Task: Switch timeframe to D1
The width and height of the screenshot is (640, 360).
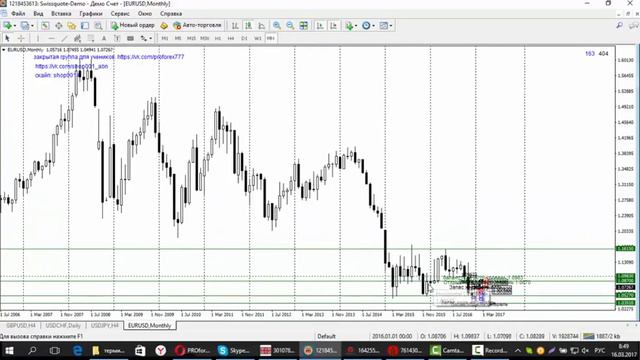Action: click(244, 38)
